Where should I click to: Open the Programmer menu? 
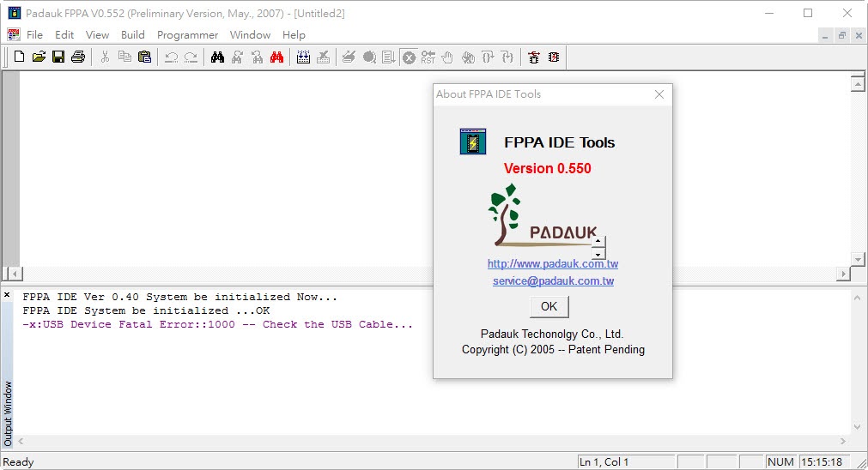pyautogui.click(x=188, y=35)
